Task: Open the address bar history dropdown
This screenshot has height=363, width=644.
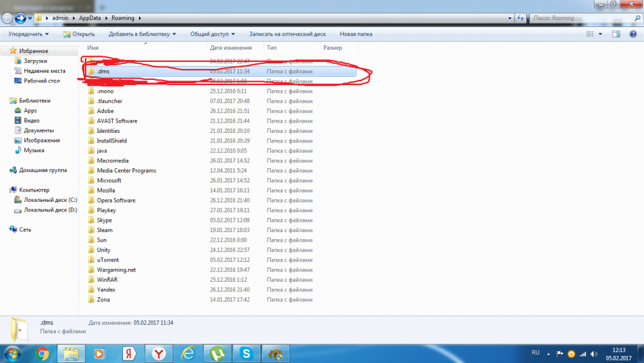Action: (509, 18)
